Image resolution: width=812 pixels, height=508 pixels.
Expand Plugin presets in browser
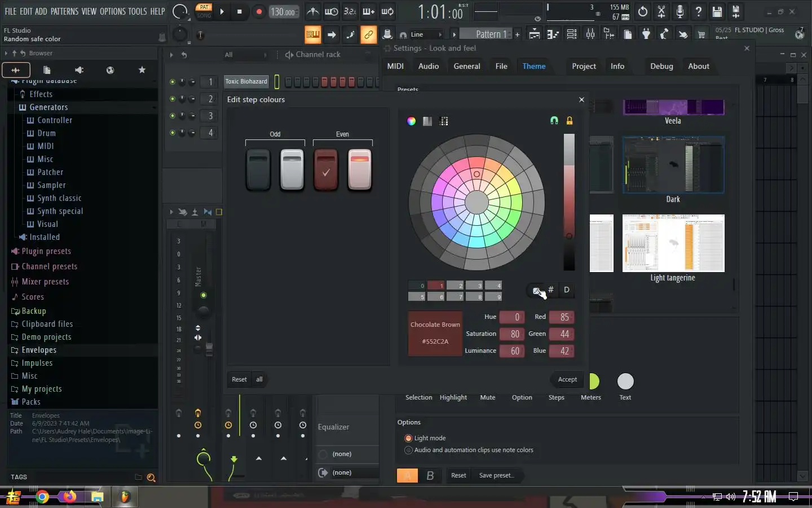(46, 251)
